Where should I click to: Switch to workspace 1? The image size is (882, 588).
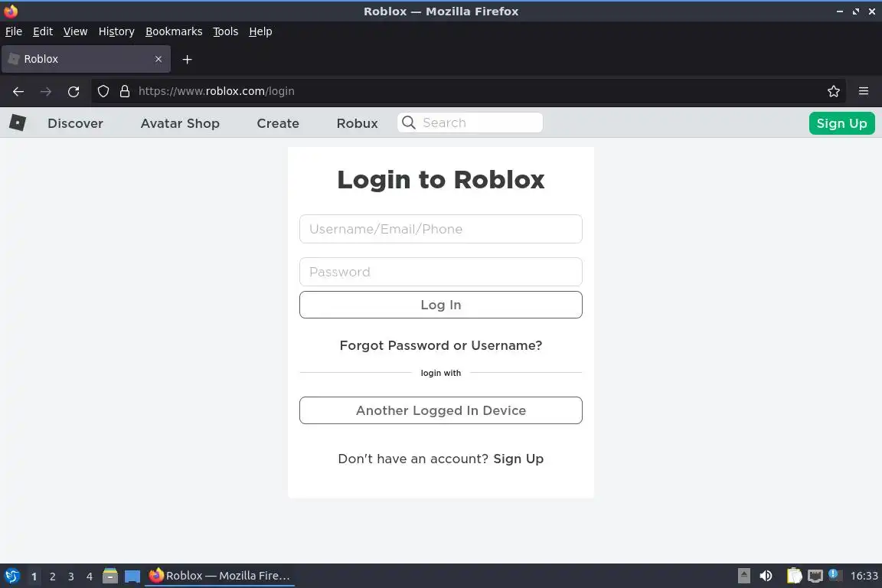34,577
